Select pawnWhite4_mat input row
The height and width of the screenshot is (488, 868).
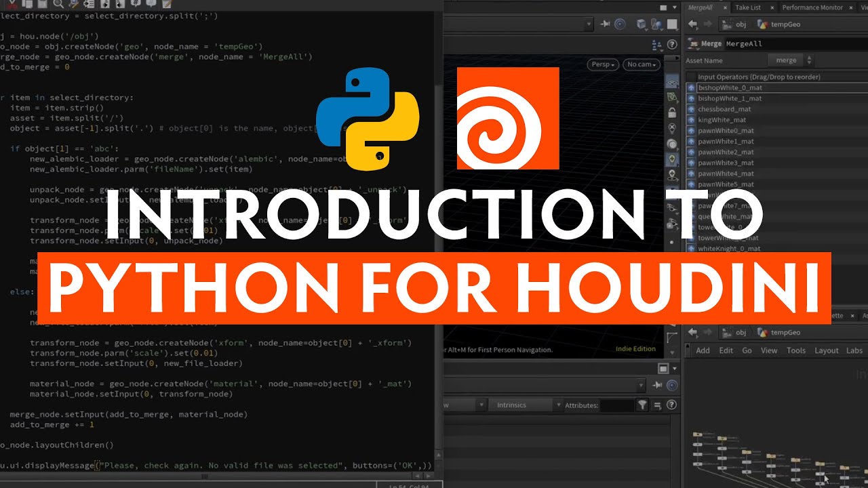[781, 174]
